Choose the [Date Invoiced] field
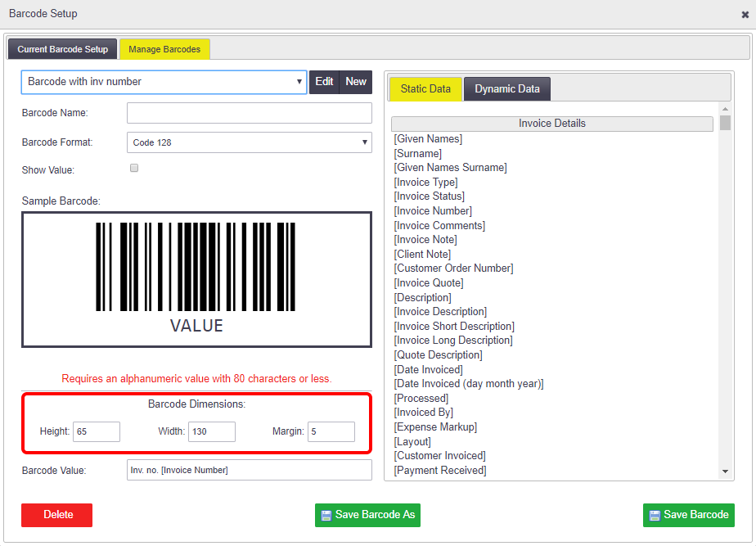 point(428,370)
